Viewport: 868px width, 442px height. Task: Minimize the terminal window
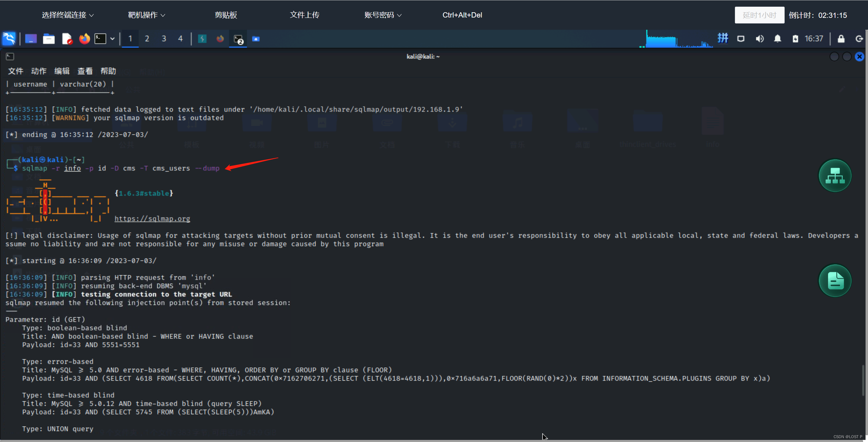834,56
